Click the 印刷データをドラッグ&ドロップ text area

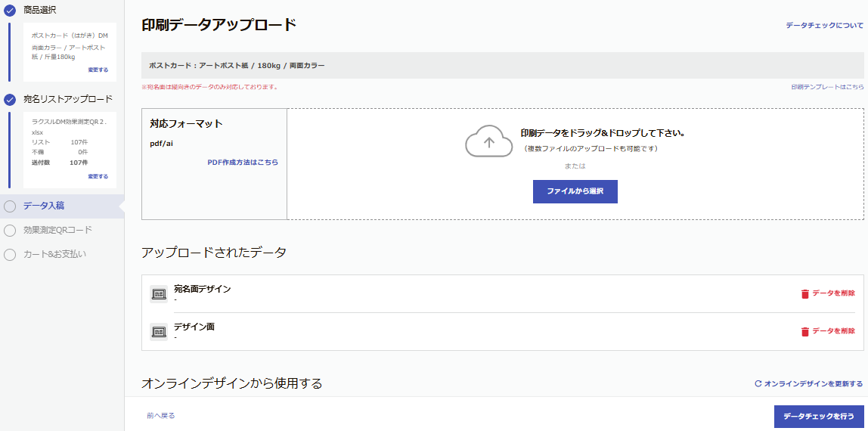[603, 133]
